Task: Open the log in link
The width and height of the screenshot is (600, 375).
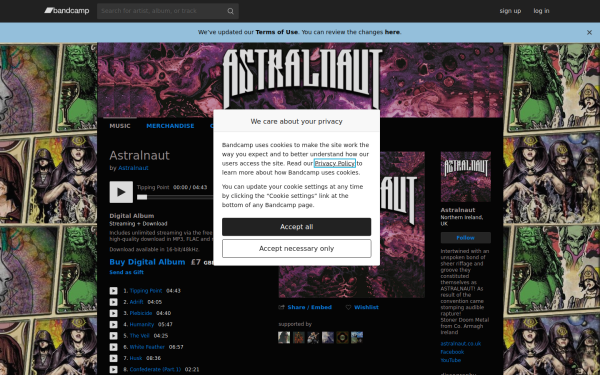Action: 541,11
